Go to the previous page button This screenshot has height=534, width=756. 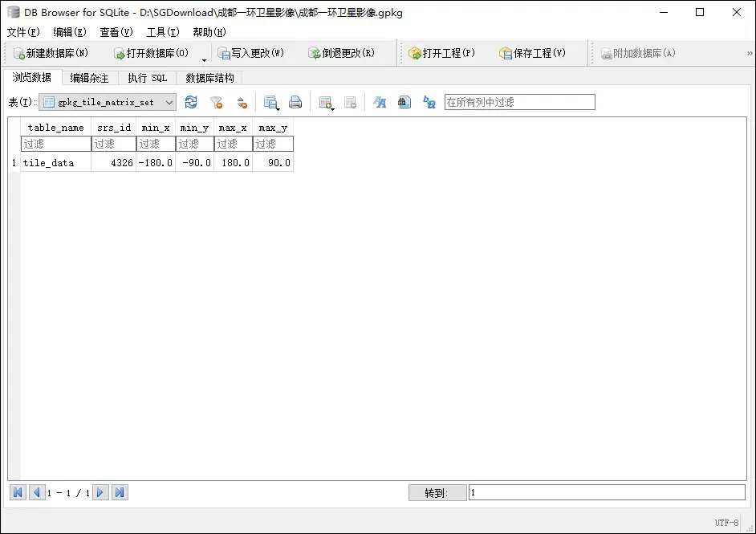37,492
